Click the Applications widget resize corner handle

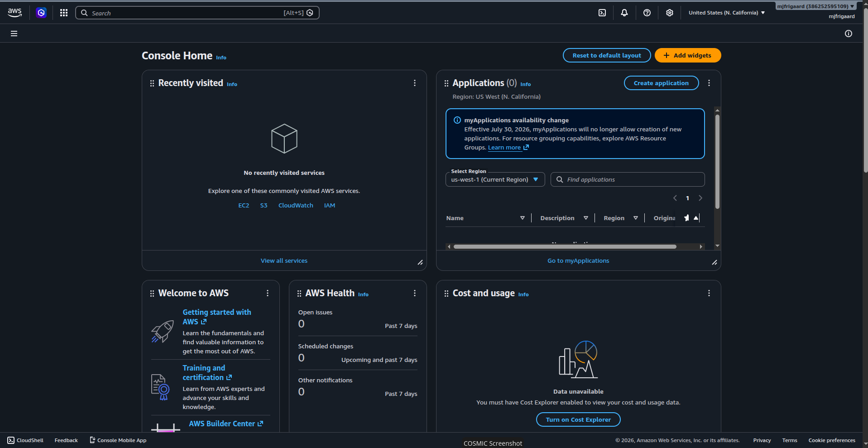point(715,262)
